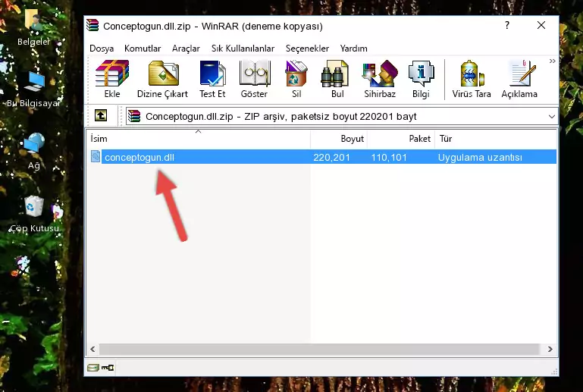This screenshot has height=392, width=583.
Task: Click the key icon in status bar
Action: 108,368
